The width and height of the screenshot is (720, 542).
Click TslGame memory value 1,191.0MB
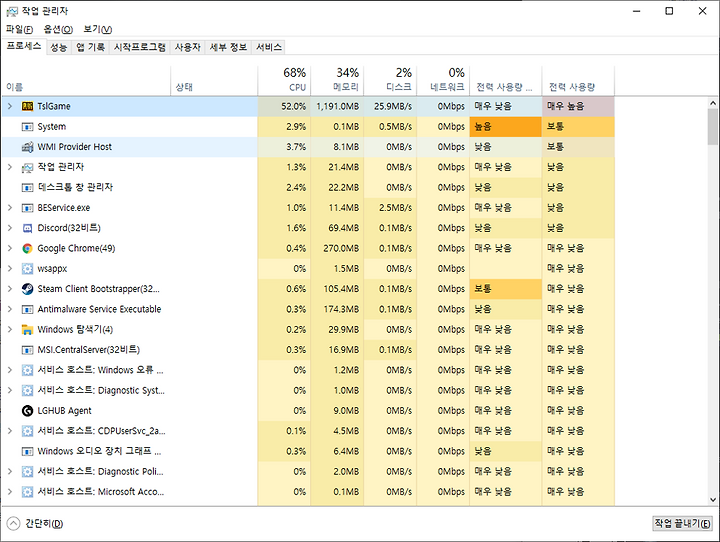338,107
